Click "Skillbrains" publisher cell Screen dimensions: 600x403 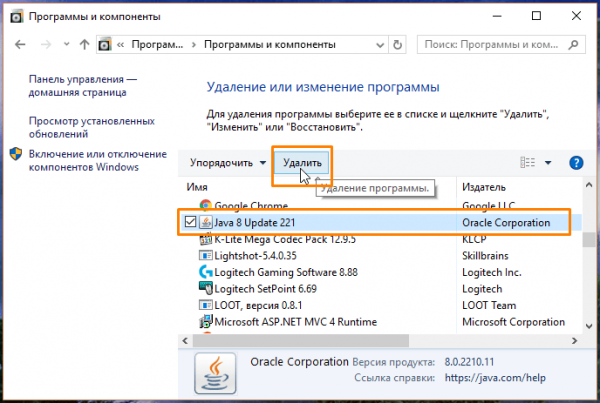(485, 256)
